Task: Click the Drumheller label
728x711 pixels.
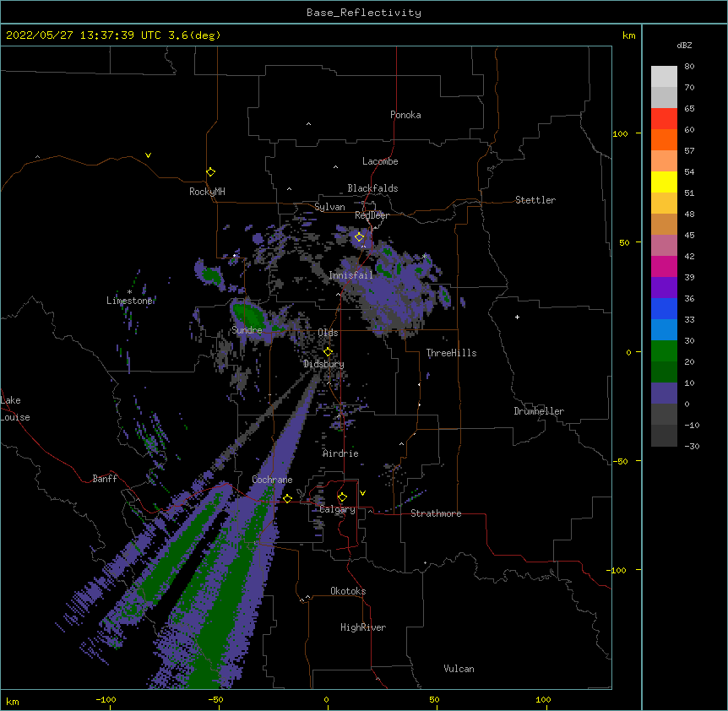Action: point(539,411)
